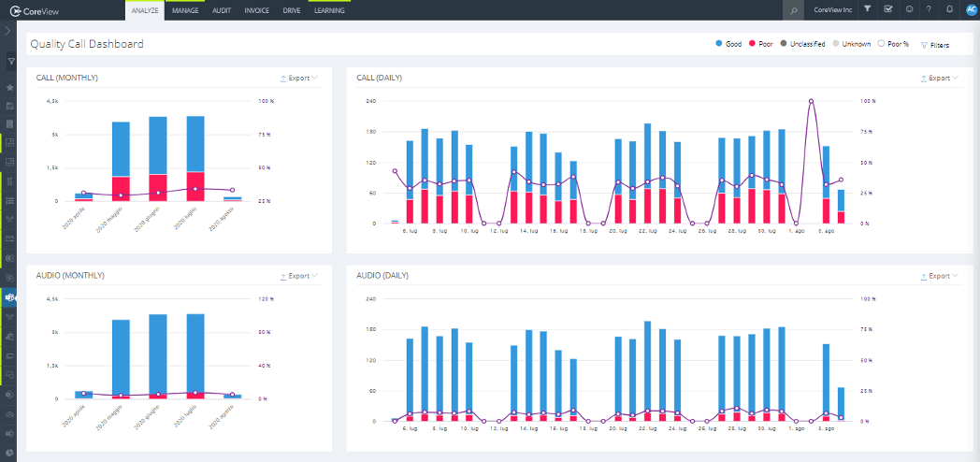Click the AC user avatar

point(970,9)
